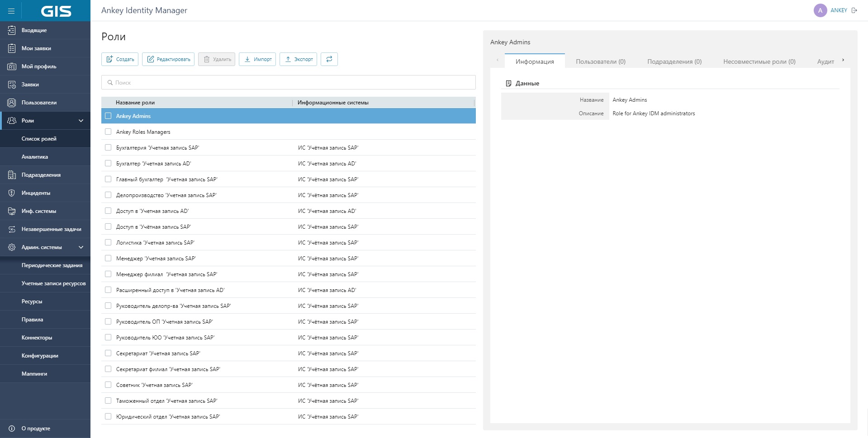Click the Экспорт button
Screen dimensions: 868x438
pos(299,59)
